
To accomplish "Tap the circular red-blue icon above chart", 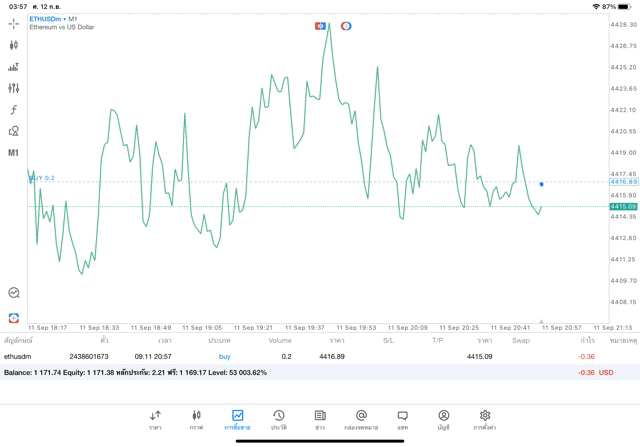I will (x=346, y=25).
